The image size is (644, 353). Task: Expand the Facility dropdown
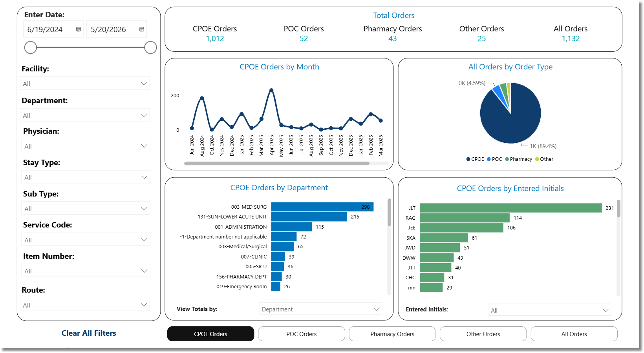click(x=85, y=84)
